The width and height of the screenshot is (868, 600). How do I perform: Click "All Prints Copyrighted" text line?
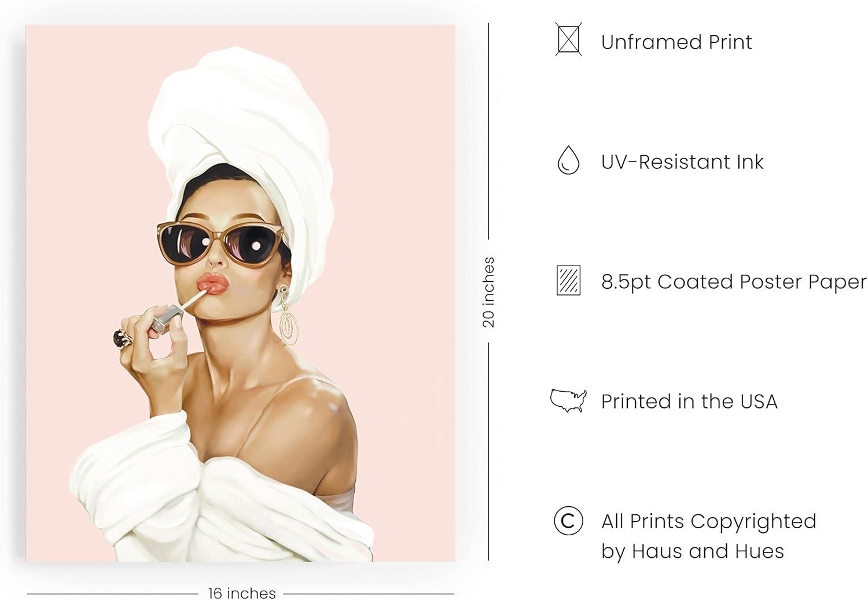[x=709, y=521]
